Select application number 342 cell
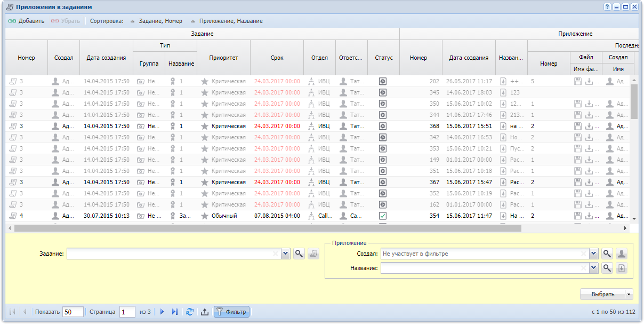644x324 pixels. click(x=421, y=137)
